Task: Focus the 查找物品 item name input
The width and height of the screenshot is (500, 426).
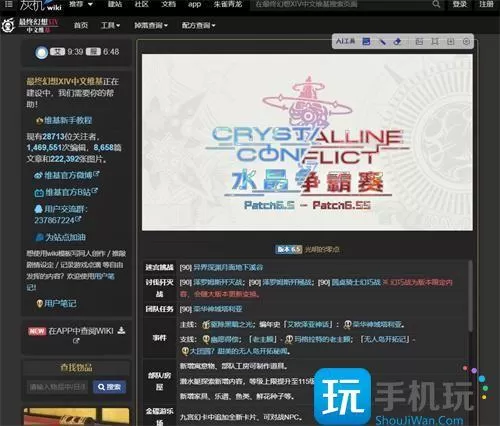Action: click(58, 387)
